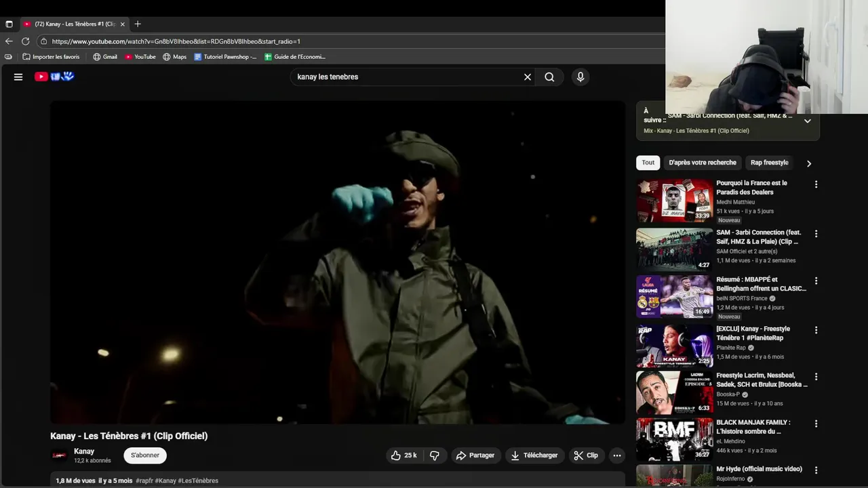Share the video via Partager

tap(475, 455)
